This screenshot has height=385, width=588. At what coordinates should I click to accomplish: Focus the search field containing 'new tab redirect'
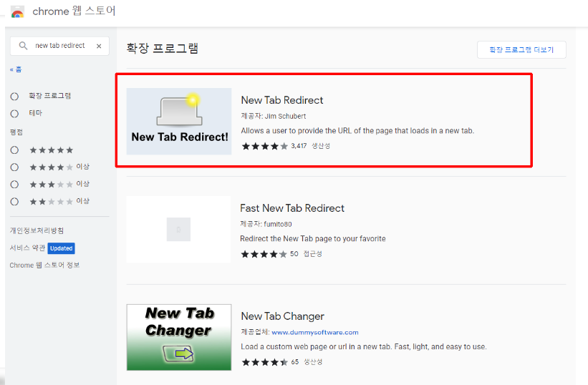59,46
